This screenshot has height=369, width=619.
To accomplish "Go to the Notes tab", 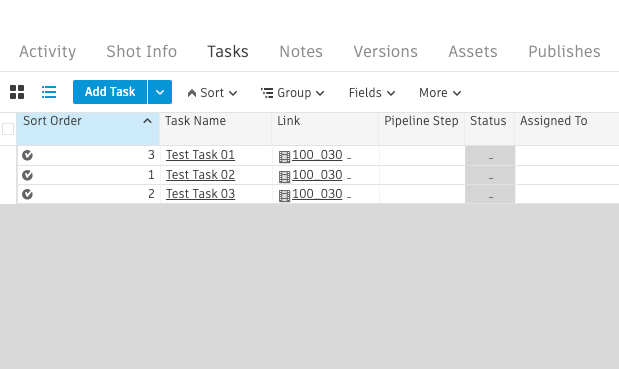I will pos(301,52).
